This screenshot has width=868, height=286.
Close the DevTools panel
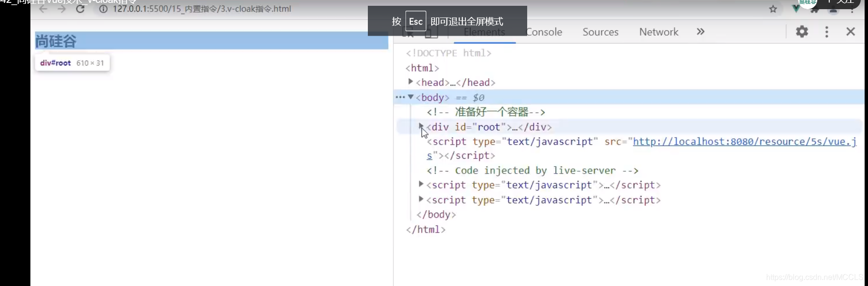tap(851, 32)
